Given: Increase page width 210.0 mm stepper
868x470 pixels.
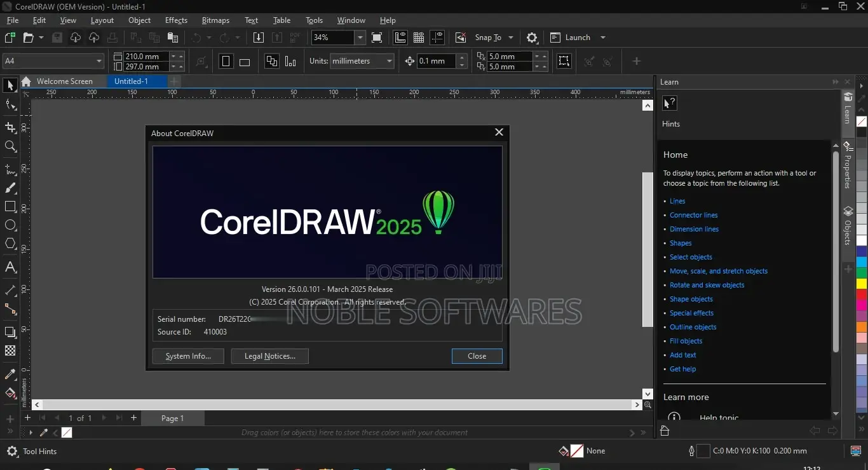Looking at the screenshot, I should (x=181, y=56).
